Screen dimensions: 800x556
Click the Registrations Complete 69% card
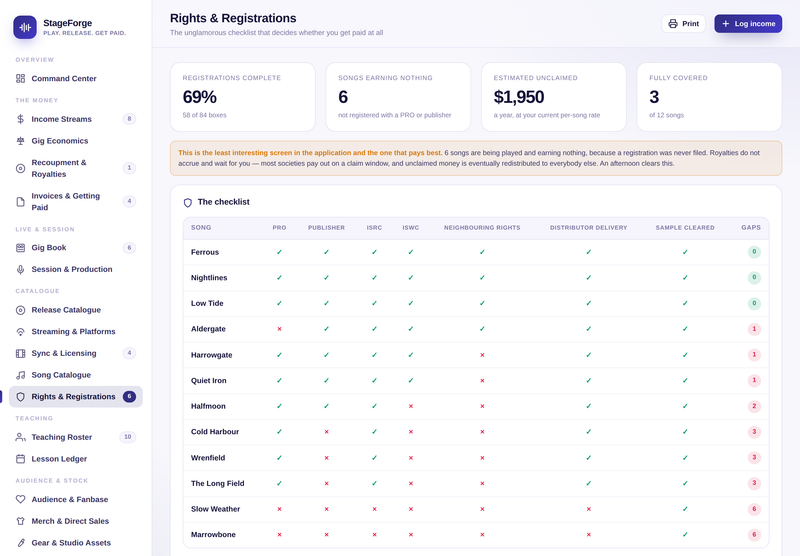pos(243,97)
